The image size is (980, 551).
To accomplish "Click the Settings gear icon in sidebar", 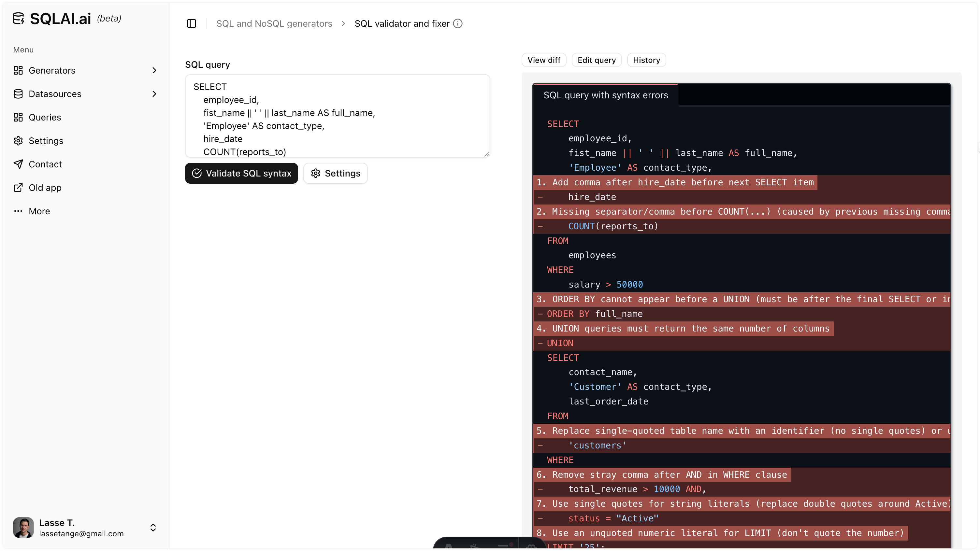I will pos(19,140).
